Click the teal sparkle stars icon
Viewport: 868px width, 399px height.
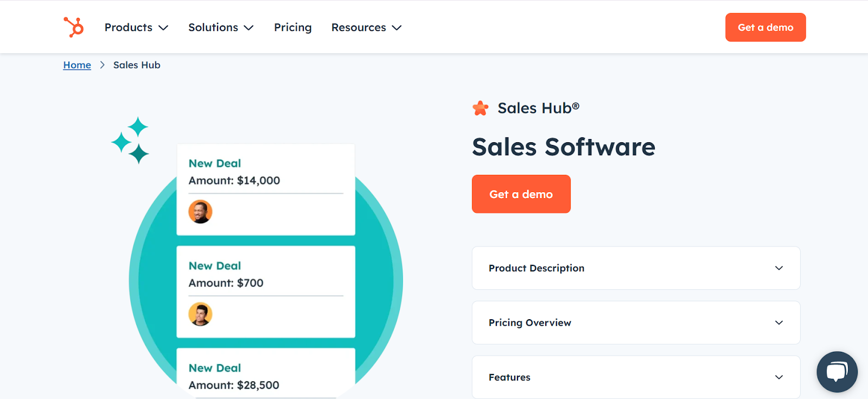click(130, 140)
